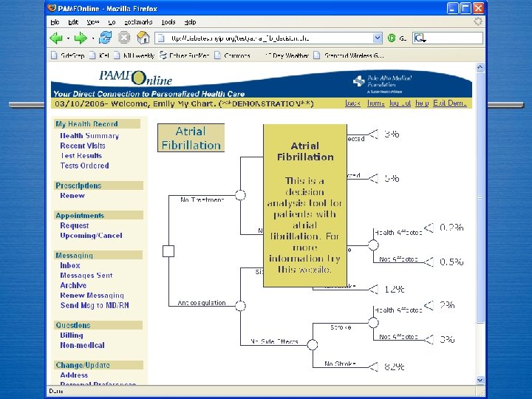Click the Firefox throbber activity icon
Screen dimensions: 532x399
(478, 21)
